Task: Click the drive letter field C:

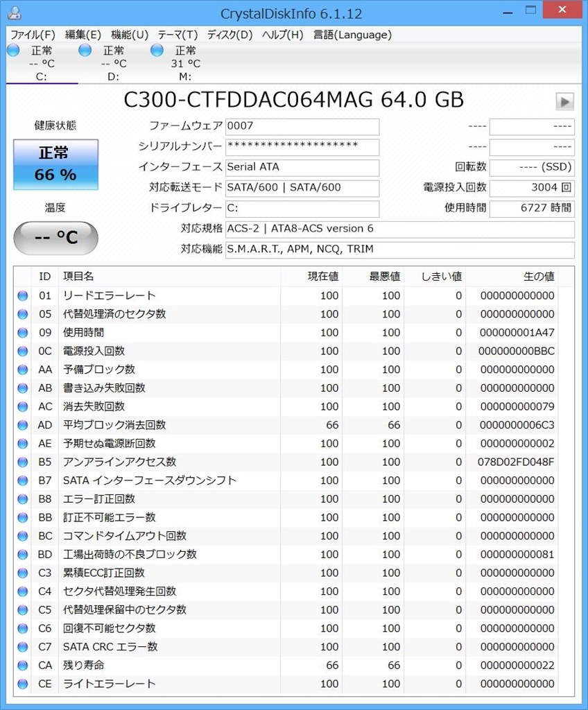Action: (x=302, y=208)
